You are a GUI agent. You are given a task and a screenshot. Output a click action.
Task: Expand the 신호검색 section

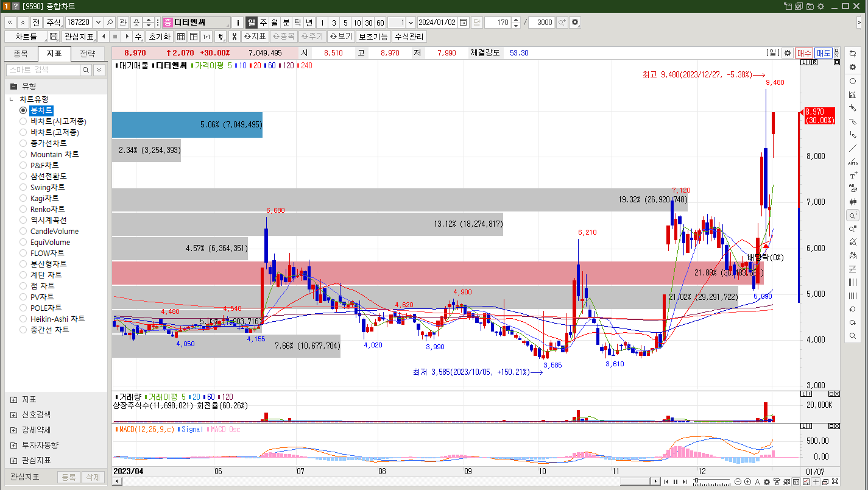13,414
